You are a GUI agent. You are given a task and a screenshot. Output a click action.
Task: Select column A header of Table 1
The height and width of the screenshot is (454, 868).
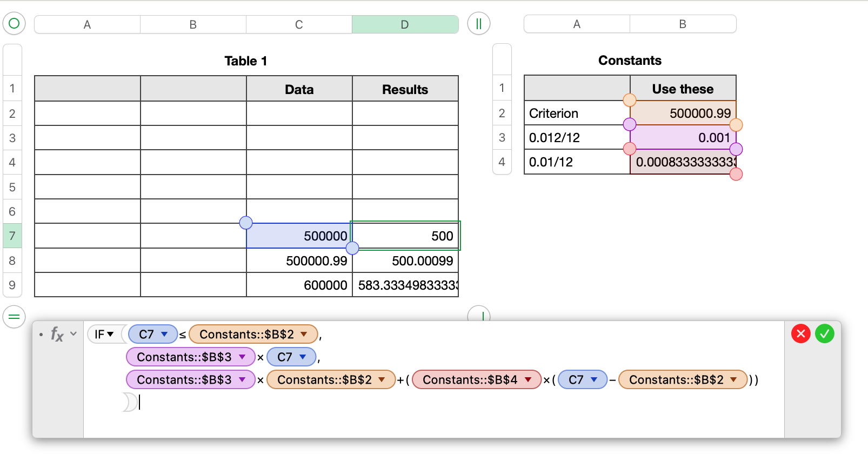coord(87,24)
